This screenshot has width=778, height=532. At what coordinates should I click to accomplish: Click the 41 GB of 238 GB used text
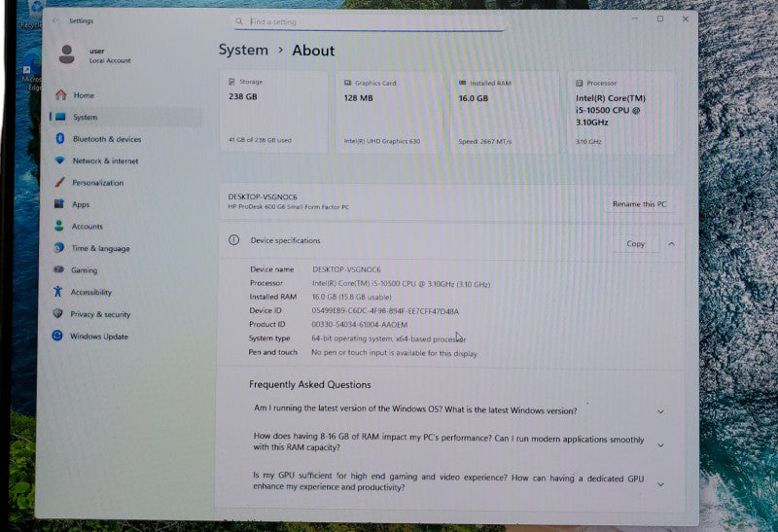(x=260, y=140)
